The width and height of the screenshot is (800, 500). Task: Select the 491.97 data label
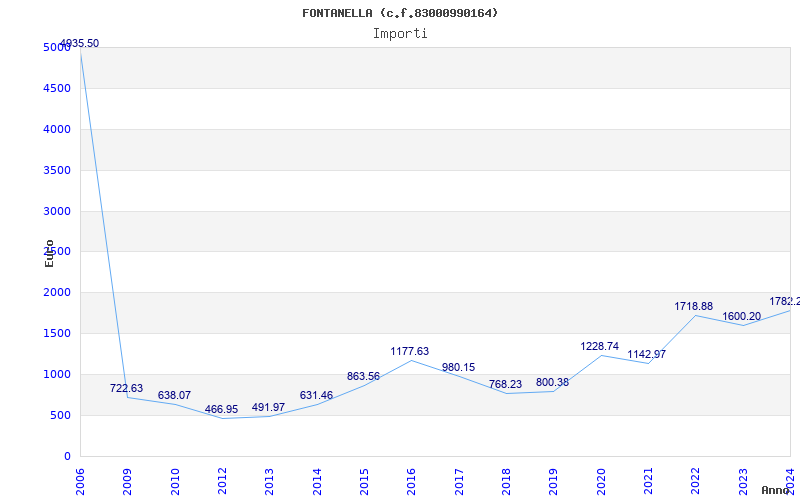coord(268,407)
